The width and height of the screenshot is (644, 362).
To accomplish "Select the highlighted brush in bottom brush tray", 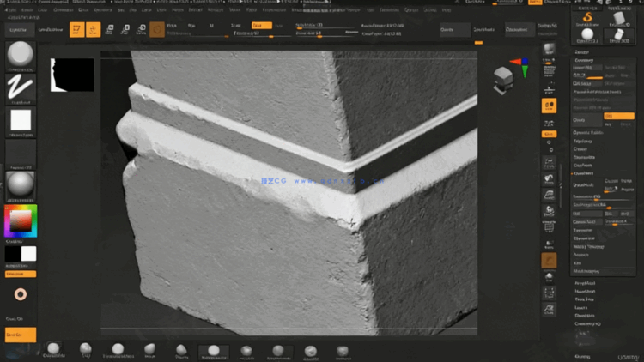I will click(x=214, y=352).
